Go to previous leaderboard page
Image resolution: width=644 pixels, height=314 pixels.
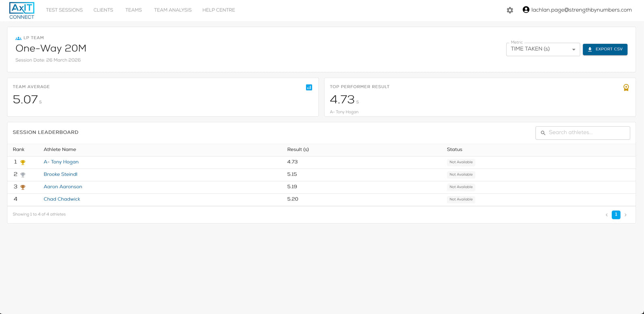[607, 215]
